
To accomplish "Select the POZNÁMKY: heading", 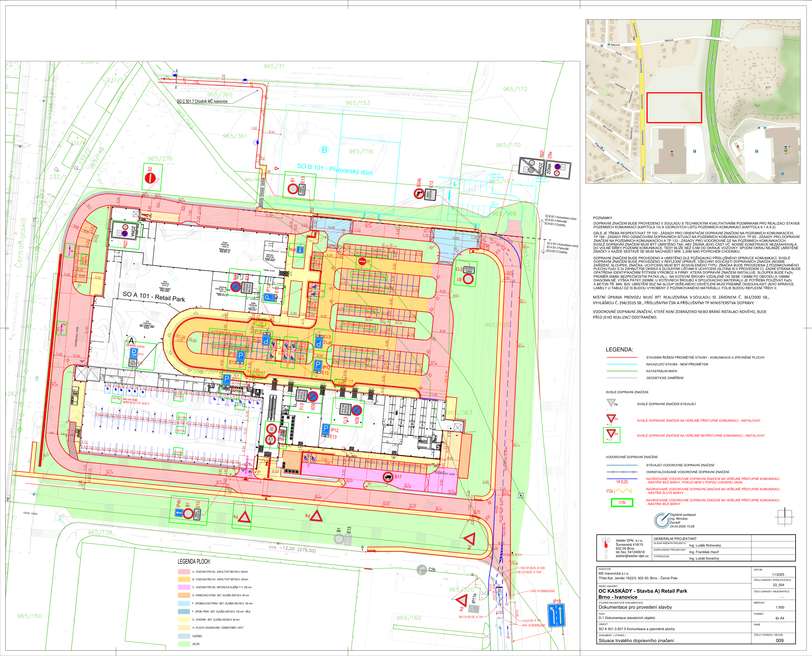I will (603, 218).
